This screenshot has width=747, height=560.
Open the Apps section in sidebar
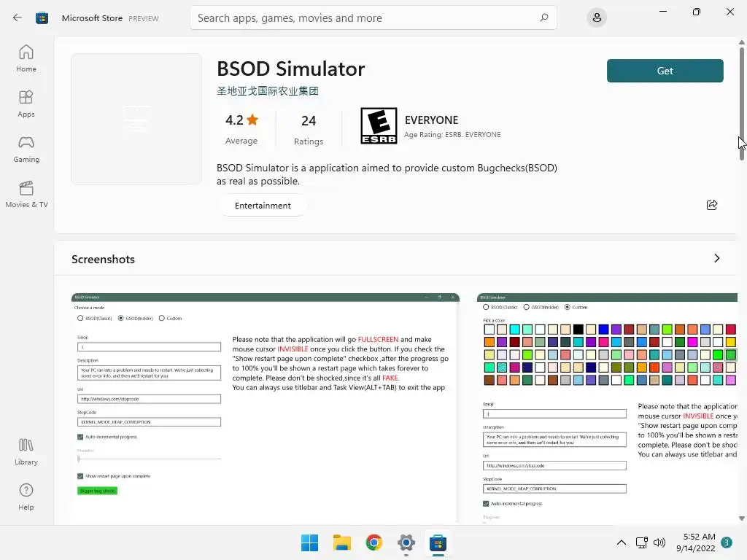(x=26, y=104)
